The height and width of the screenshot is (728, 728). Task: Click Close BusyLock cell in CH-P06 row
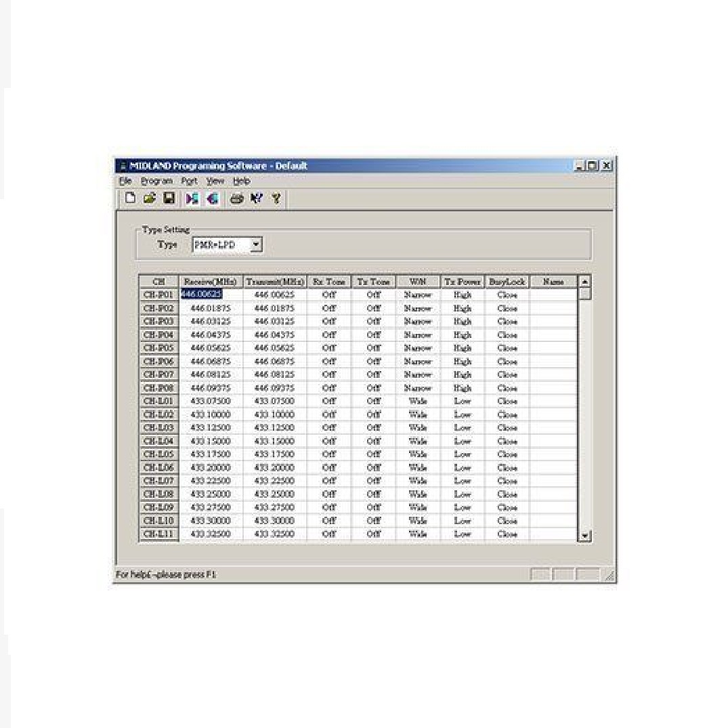click(x=507, y=361)
